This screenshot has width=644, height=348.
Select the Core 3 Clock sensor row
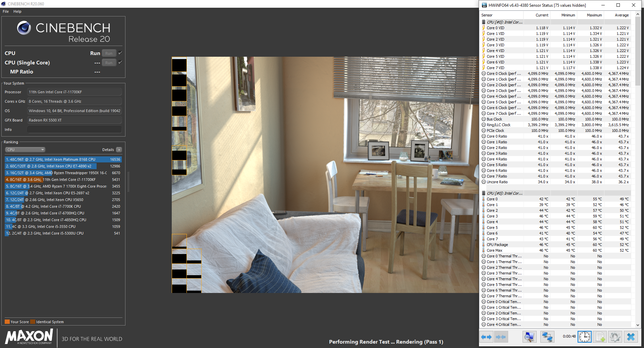(556, 91)
